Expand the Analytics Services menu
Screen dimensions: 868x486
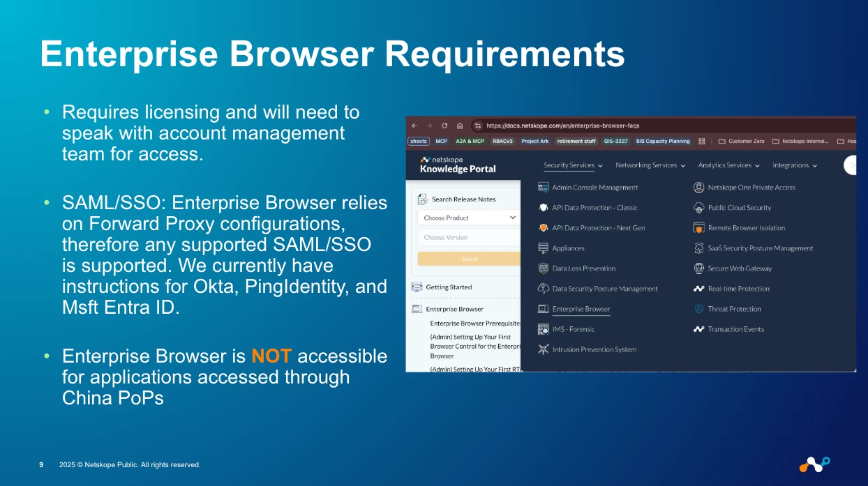(x=728, y=165)
